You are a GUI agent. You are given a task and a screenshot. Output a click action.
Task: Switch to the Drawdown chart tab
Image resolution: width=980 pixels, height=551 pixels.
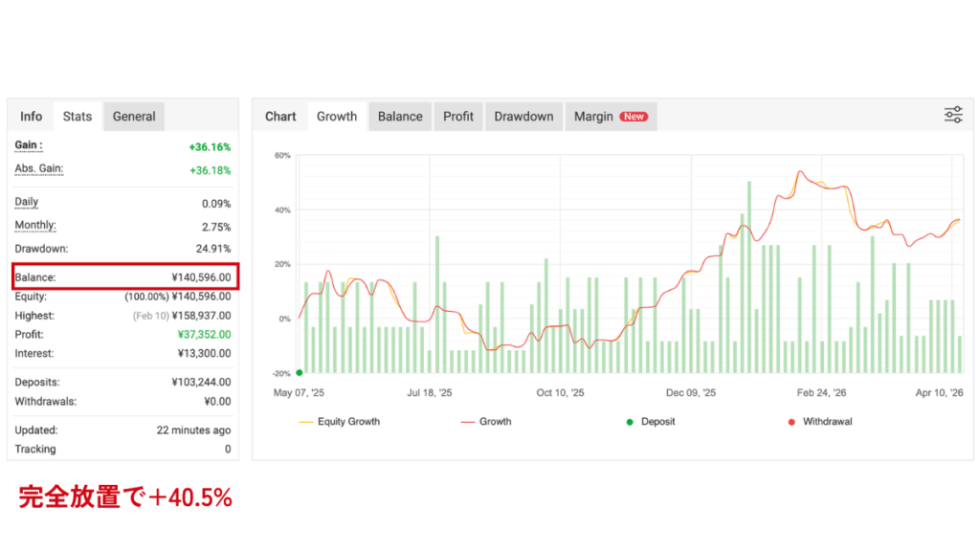[523, 117]
